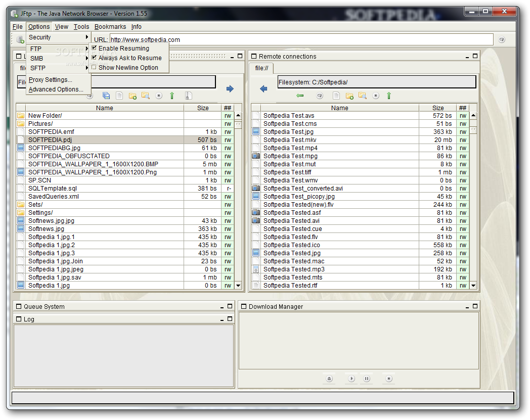
Task: Create a new folder in local panel toolbar
Action: 132,96
